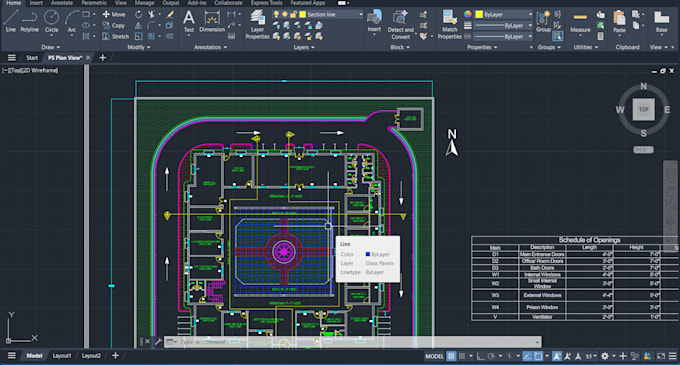Viewport: 680px width, 365px height.
Task: Toggle polar tracking in status bar
Action: point(491,356)
